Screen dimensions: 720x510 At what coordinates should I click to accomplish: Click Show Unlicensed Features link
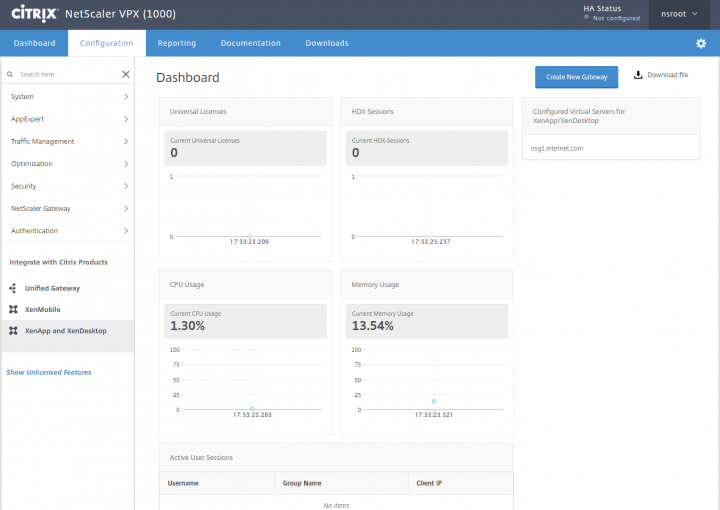pos(49,372)
